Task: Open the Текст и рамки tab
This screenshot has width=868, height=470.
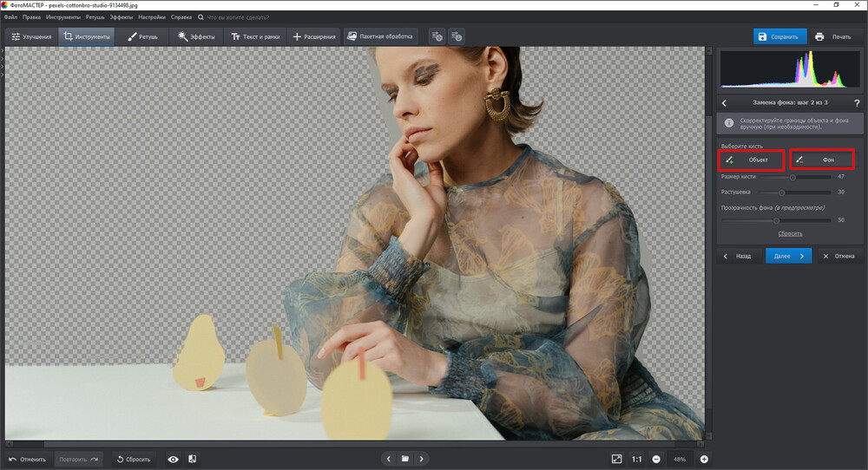Action: (x=253, y=37)
